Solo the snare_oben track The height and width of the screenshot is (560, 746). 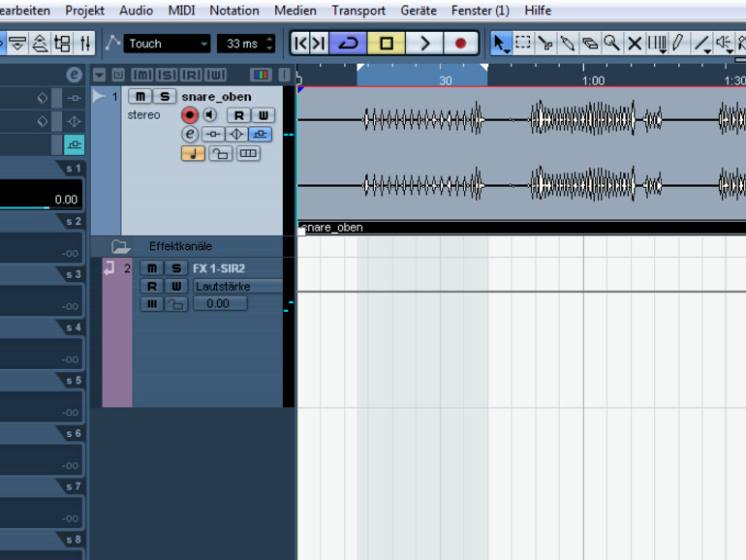[165, 97]
